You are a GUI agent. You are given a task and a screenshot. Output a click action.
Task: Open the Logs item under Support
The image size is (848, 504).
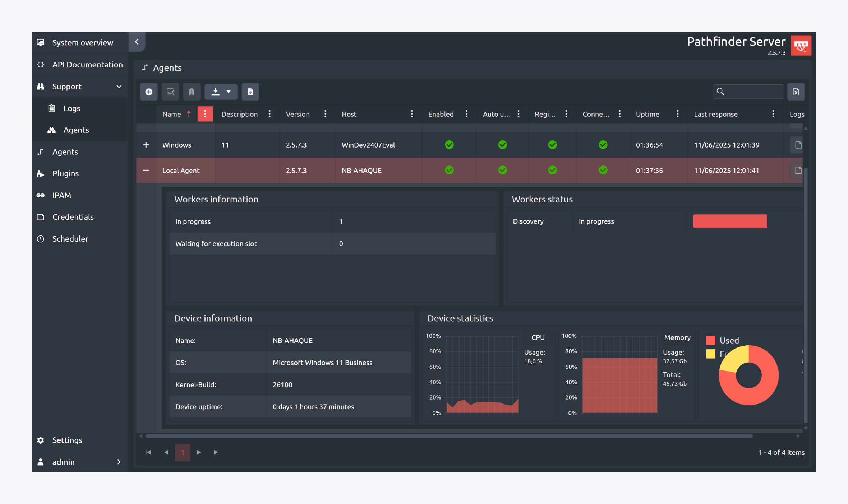tap(72, 108)
